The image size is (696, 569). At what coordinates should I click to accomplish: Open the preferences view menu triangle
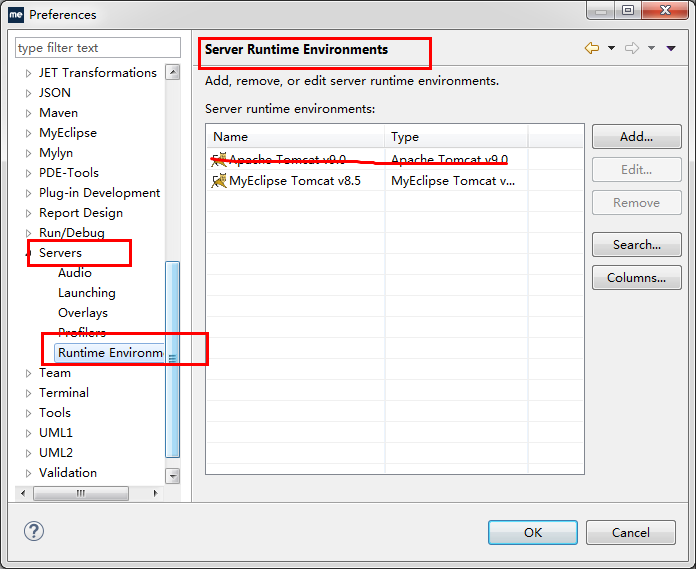671,48
